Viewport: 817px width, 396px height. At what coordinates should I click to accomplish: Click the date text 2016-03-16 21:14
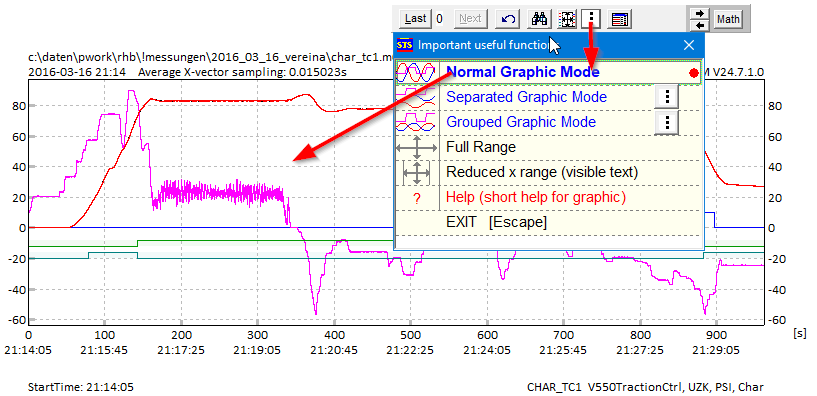(x=77, y=72)
